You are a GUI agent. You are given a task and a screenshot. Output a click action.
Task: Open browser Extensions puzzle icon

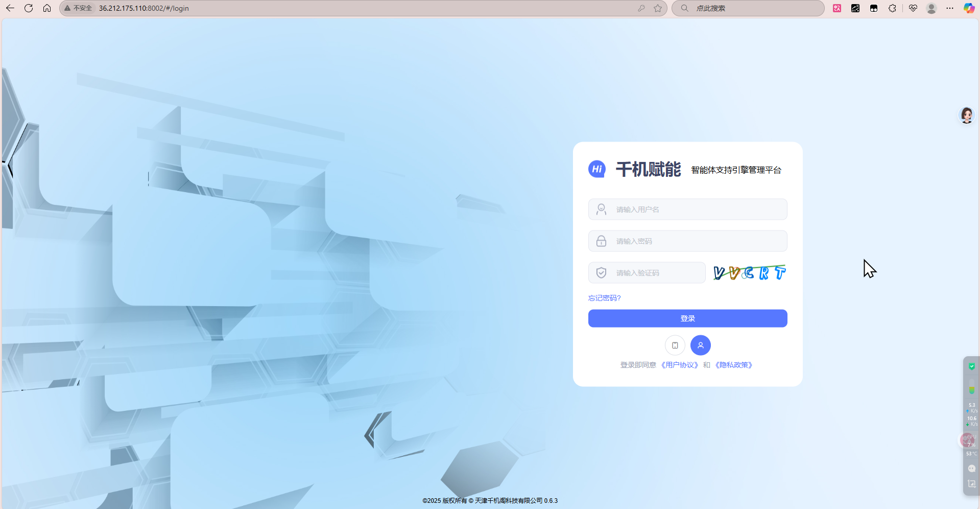tap(892, 8)
